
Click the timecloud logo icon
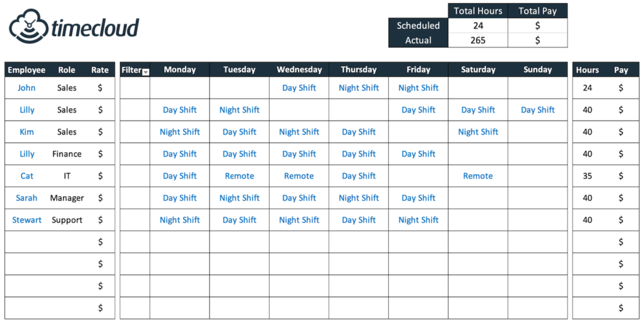tap(28, 26)
